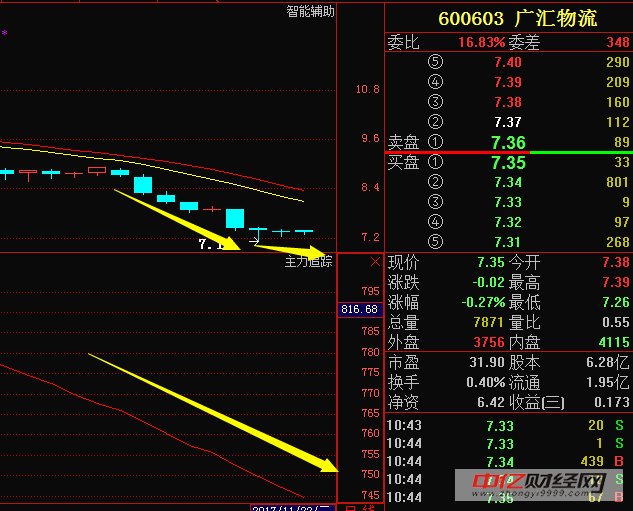
Task: Click the stock title 600603 广汇物流
Action: coord(518,19)
